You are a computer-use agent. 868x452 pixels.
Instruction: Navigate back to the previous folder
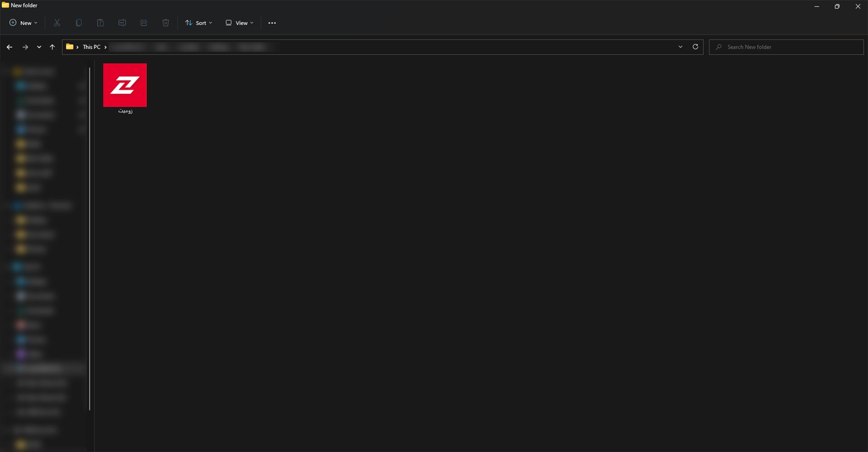9,47
